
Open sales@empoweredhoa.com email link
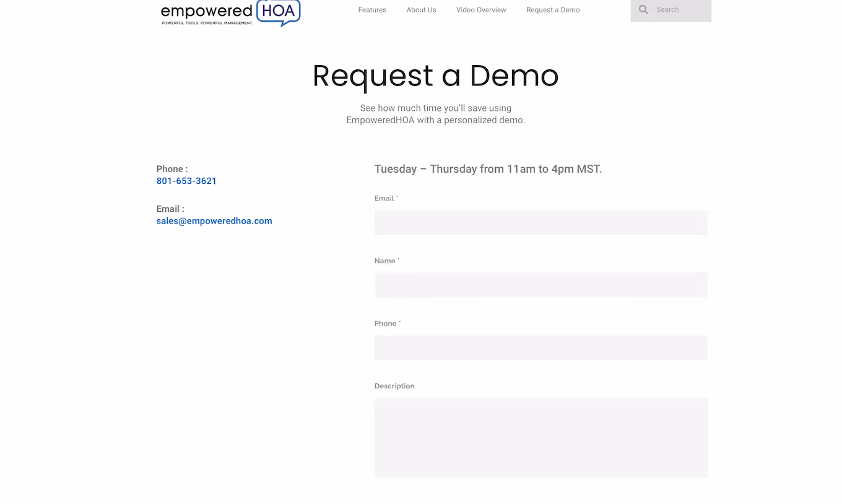[x=214, y=221]
